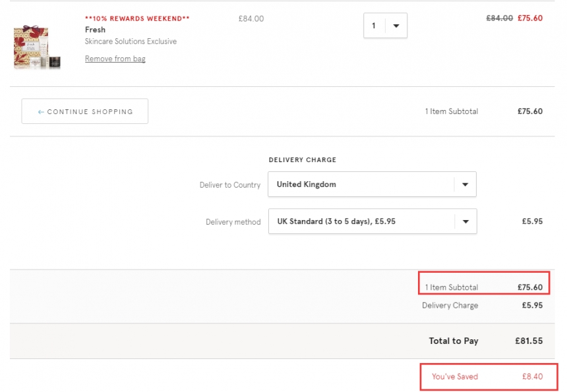
Task: Click the Deliver to Country caret arrow
Action: coord(465,185)
